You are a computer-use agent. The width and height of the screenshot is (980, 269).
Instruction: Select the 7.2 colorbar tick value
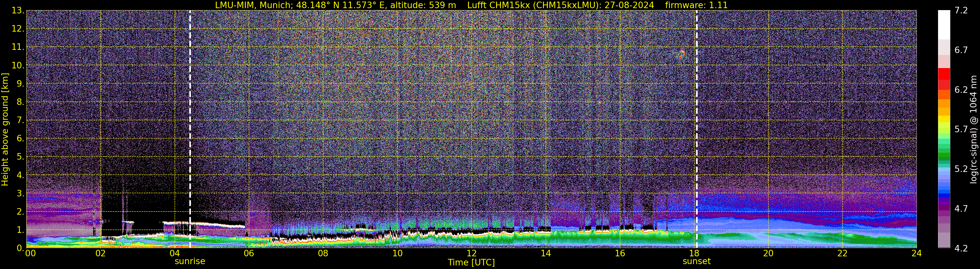(961, 11)
